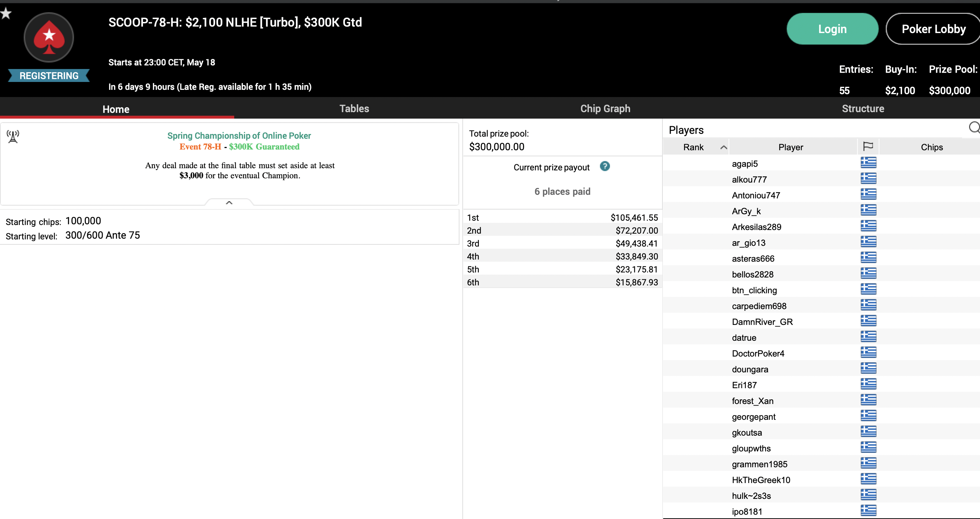Screen dimensions: 980x519
Task: Click the green Login button
Action: point(832,29)
